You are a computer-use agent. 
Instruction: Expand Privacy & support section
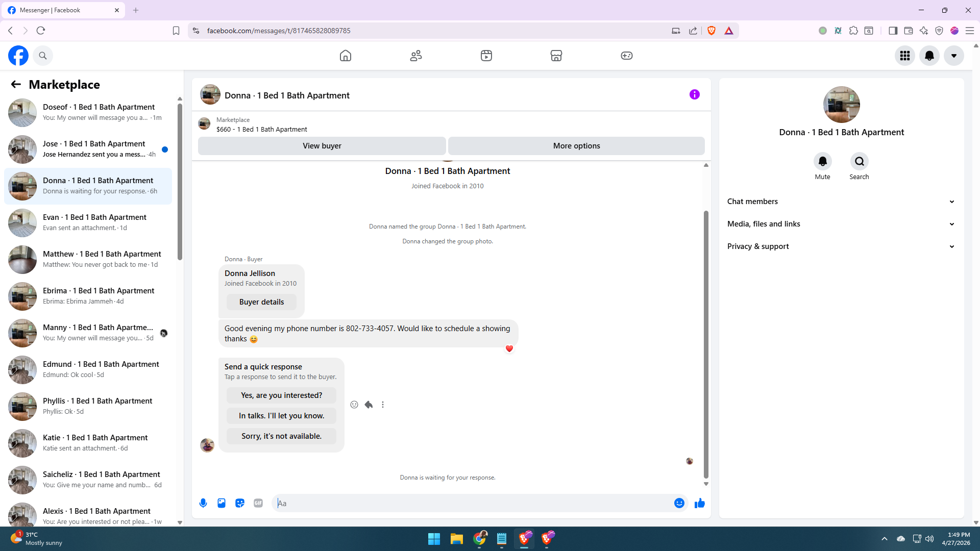coord(842,246)
